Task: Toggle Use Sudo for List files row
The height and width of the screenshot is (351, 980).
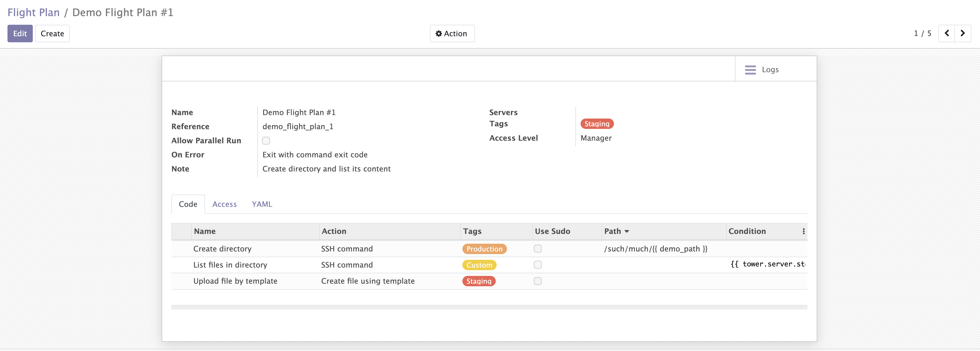Action: pos(537,265)
